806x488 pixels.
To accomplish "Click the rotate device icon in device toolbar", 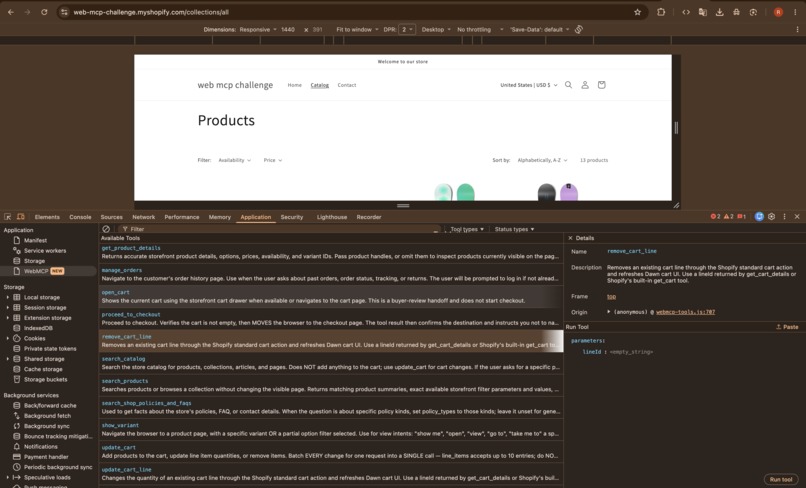I will click(579, 29).
